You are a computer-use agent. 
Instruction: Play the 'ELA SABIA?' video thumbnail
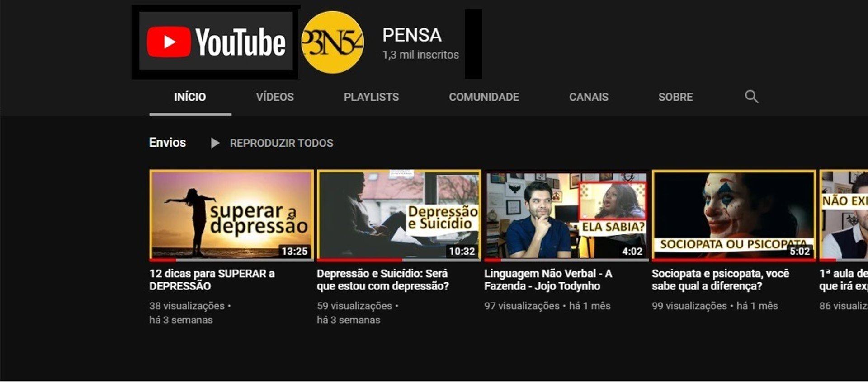(566, 215)
